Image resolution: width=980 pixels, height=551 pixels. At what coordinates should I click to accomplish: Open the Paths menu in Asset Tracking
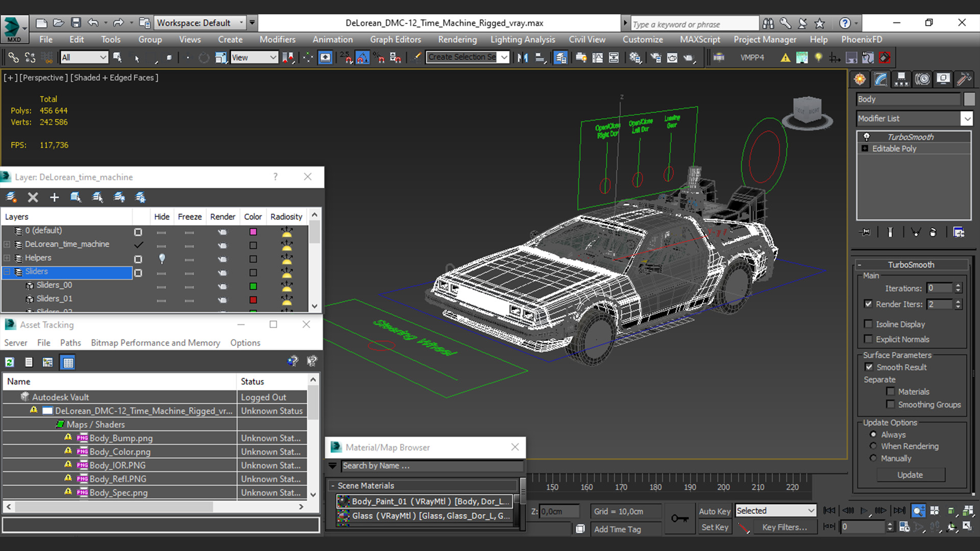[x=70, y=343]
